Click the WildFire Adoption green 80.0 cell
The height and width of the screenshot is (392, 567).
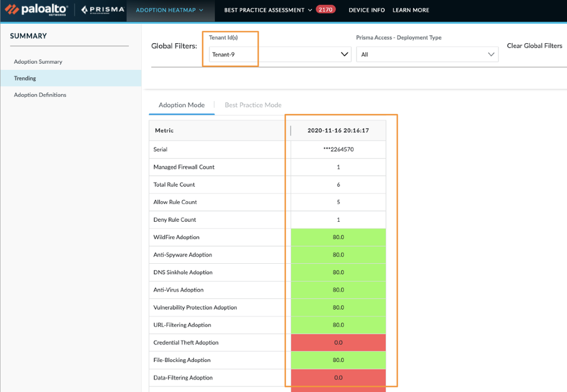click(x=338, y=237)
